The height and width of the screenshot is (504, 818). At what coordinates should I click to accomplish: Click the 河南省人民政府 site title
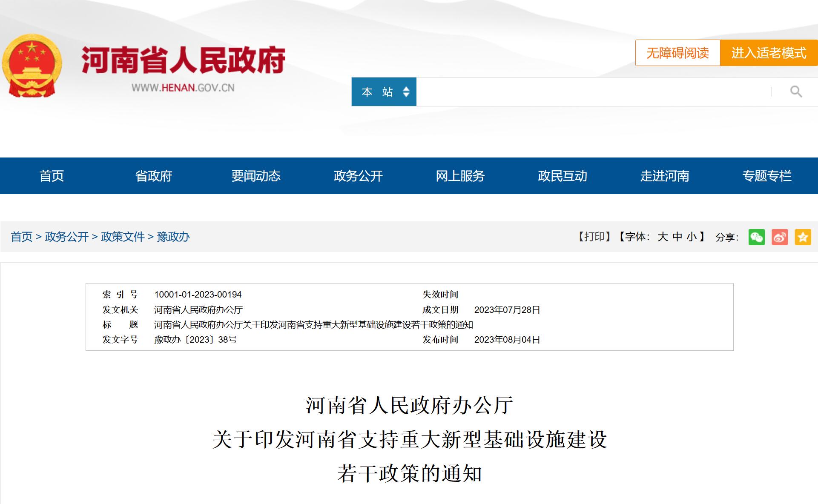(184, 60)
